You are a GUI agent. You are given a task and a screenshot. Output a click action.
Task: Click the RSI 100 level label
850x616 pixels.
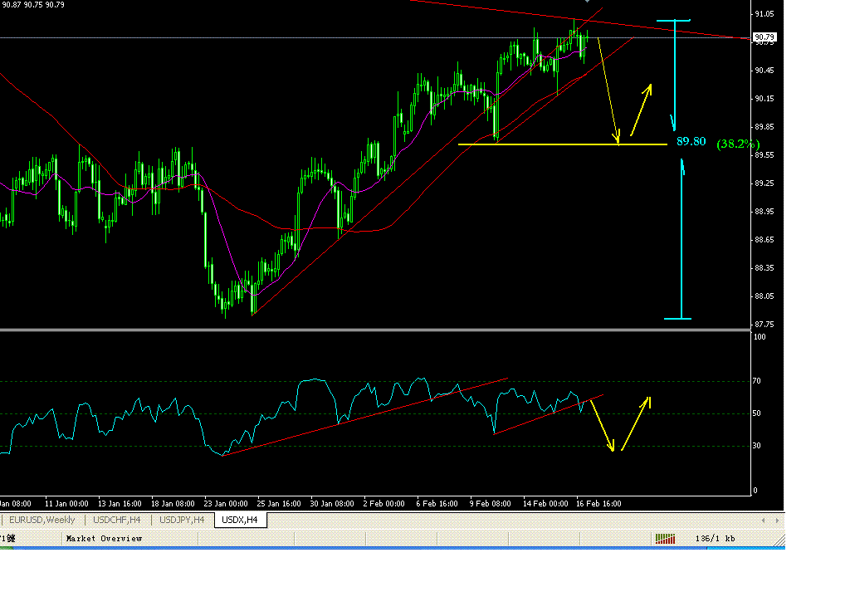pos(760,337)
